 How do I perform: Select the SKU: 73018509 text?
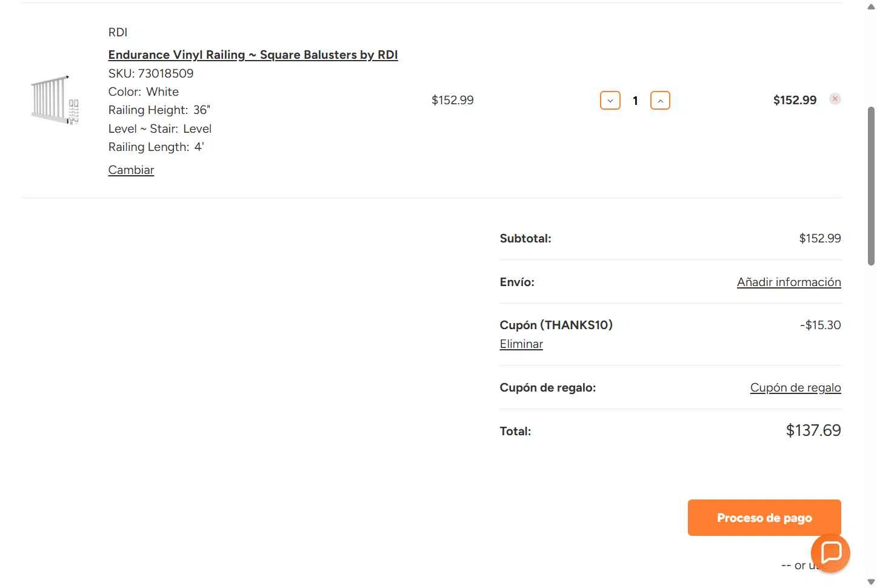pos(151,73)
